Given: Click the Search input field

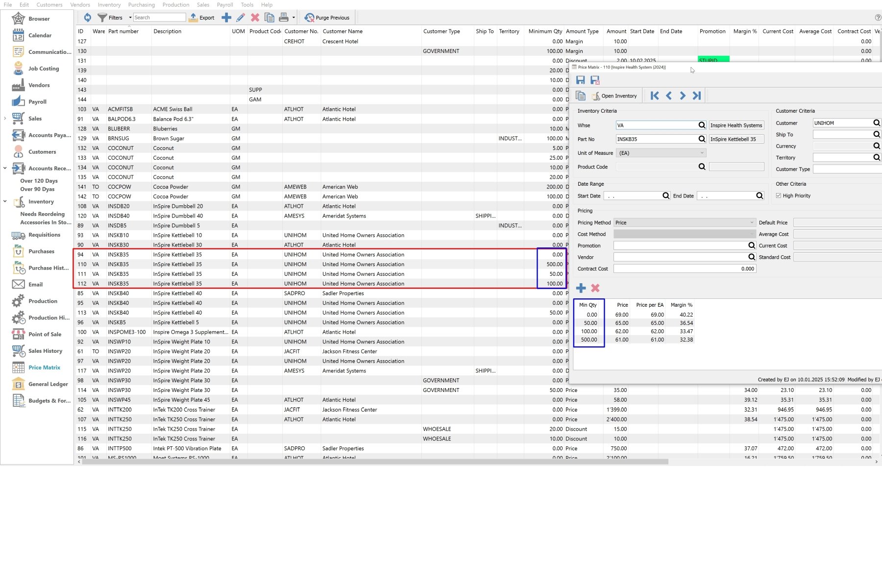Looking at the screenshot, I should pyautogui.click(x=160, y=18).
